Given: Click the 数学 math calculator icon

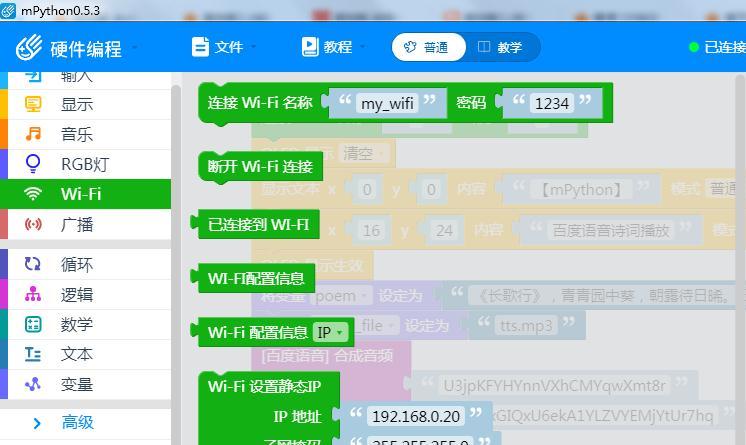Looking at the screenshot, I should point(34,324).
